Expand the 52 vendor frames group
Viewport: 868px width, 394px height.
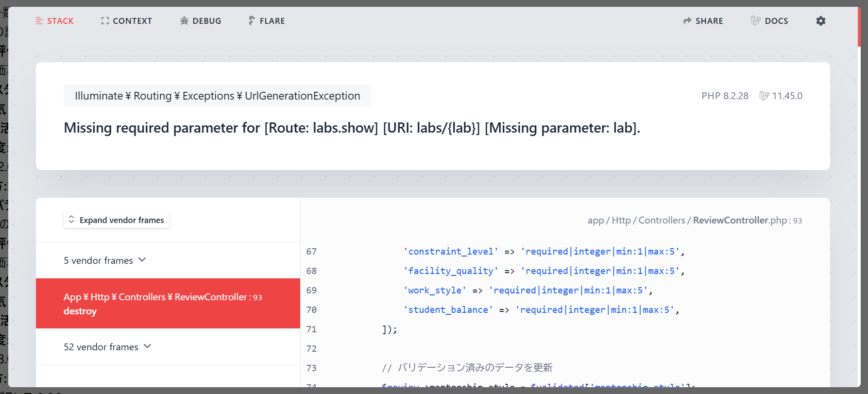[101, 347]
